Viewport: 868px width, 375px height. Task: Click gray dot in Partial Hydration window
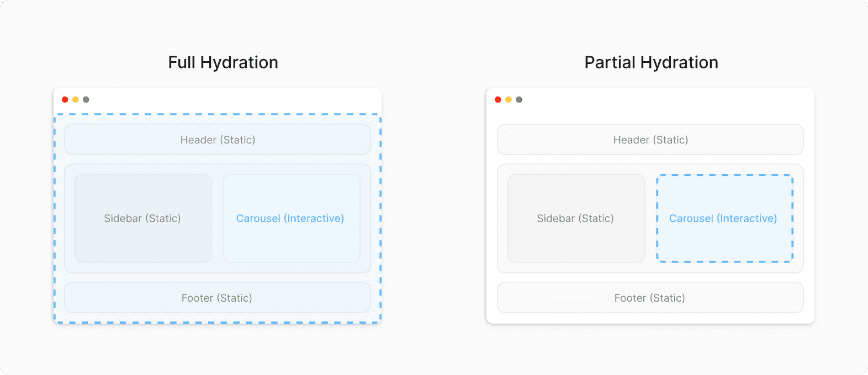(519, 100)
